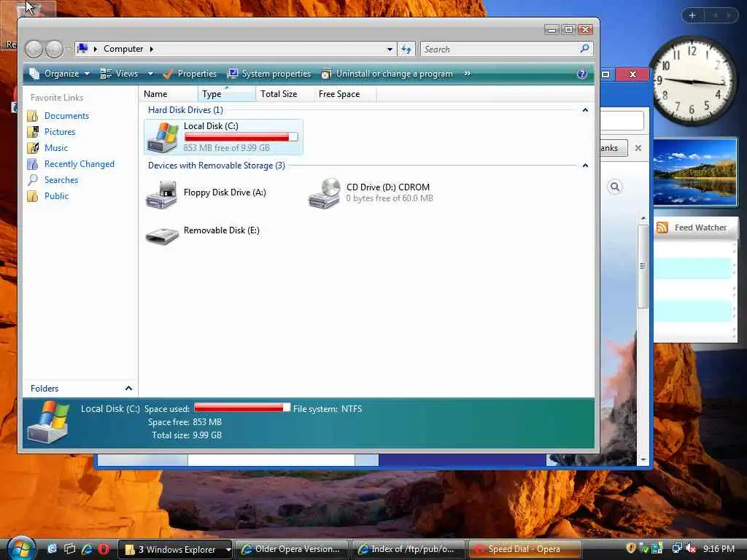Click System properties in the toolbar

[x=269, y=74]
